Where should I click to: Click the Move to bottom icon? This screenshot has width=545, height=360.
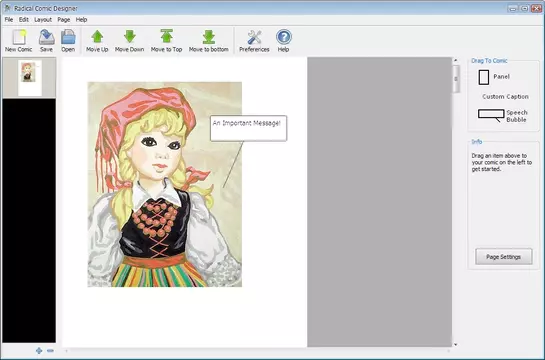tap(209, 37)
